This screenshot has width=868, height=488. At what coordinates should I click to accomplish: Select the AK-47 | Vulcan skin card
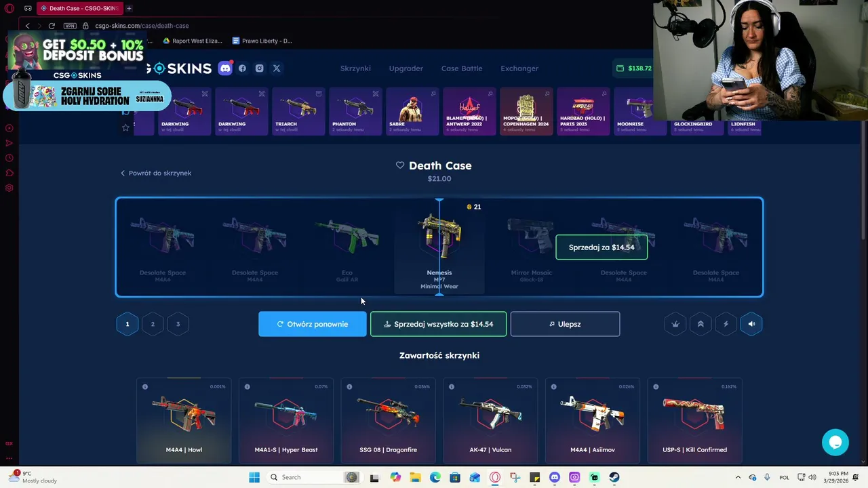[490, 420]
